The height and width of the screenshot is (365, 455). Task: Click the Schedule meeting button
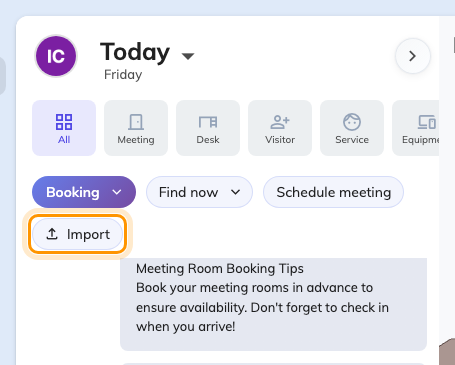point(333,192)
